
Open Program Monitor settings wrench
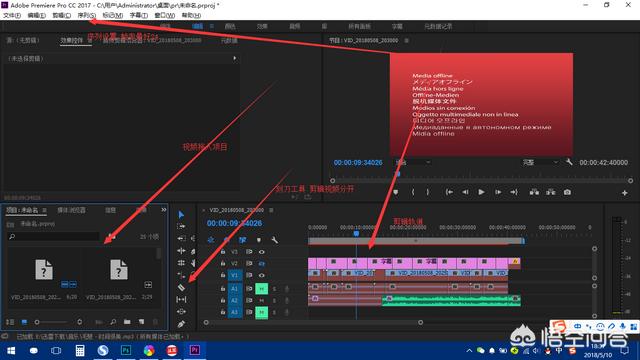[x=569, y=162]
